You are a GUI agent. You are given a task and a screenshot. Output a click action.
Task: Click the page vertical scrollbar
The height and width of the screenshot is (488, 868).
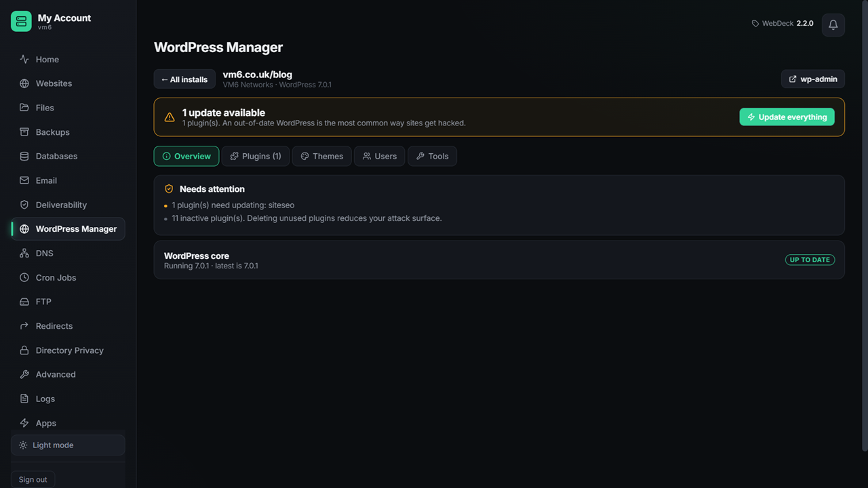pos(864,226)
